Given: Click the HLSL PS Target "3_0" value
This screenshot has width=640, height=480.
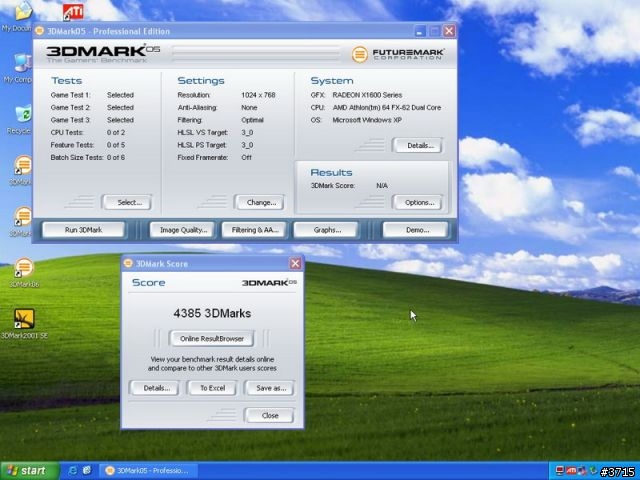Looking at the screenshot, I should 247,145.
